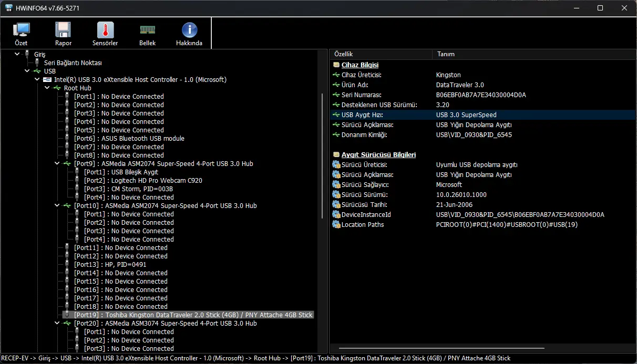Collapse the Port9 ASM2074 hub node
Viewport: 637px width, 364px height.
point(57,163)
